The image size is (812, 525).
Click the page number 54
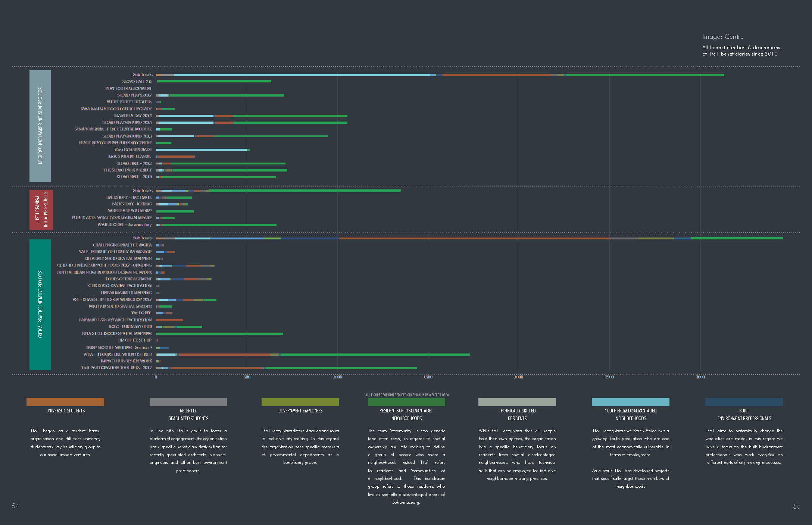pyautogui.click(x=15, y=506)
